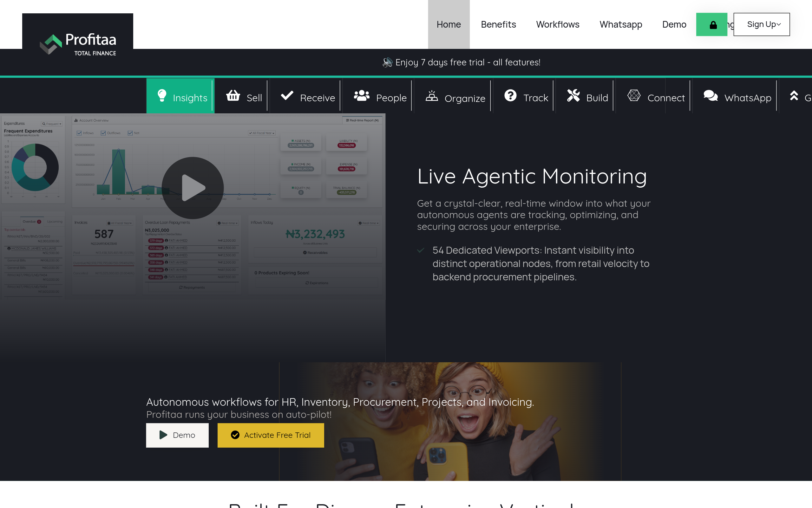Click the ₦3,232,493 inflows amount
The height and width of the screenshot is (508, 812).
315,234
